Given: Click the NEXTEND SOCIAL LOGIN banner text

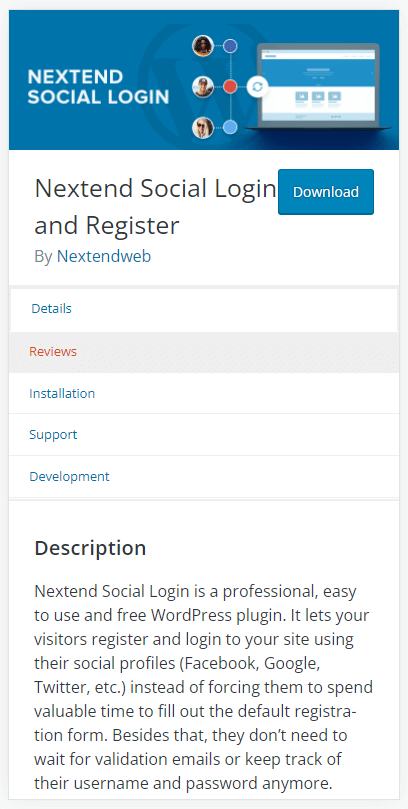Looking at the screenshot, I should coord(98,87).
